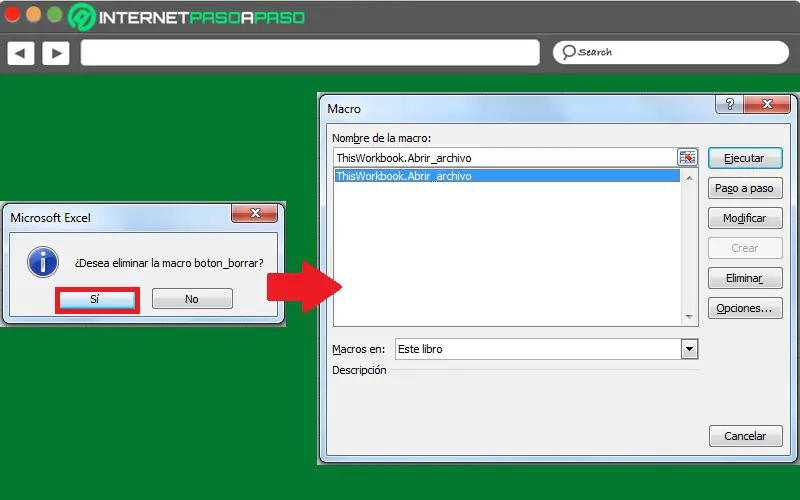Open the macro with the Modificar button
Screen dimensions: 800x500
745,218
